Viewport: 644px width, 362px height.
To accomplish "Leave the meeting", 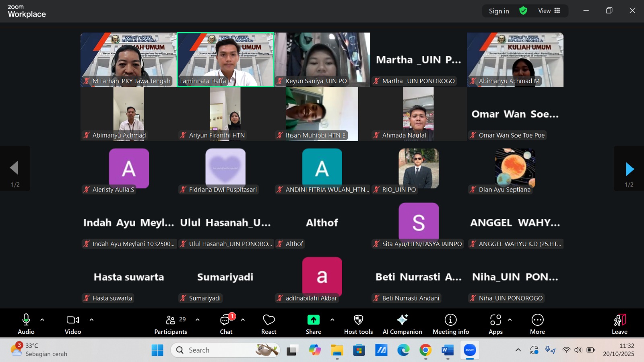I will [x=619, y=324].
